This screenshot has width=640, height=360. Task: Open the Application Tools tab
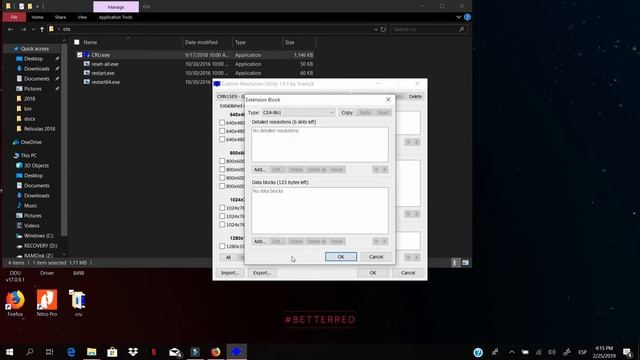pos(116,17)
